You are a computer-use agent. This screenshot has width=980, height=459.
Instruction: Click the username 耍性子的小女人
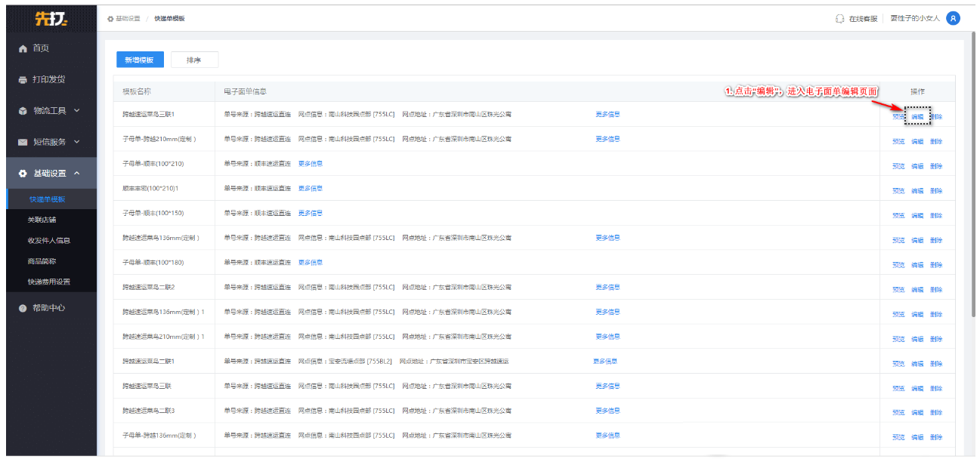click(x=915, y=18)
